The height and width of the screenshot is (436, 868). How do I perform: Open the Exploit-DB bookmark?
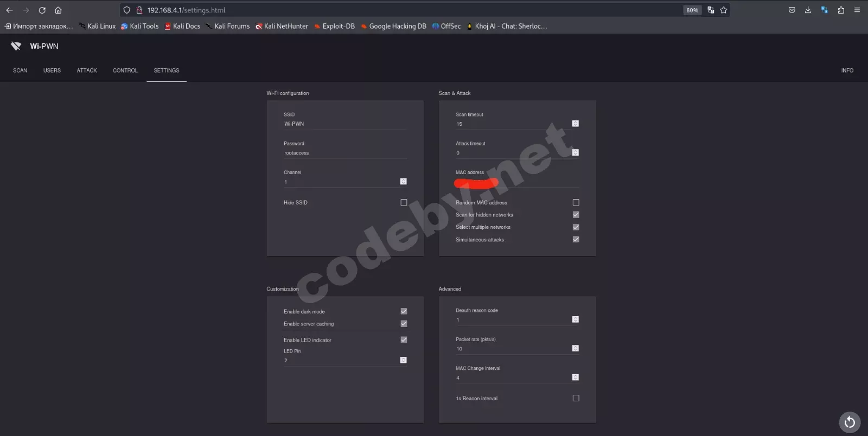coord(335,26)
